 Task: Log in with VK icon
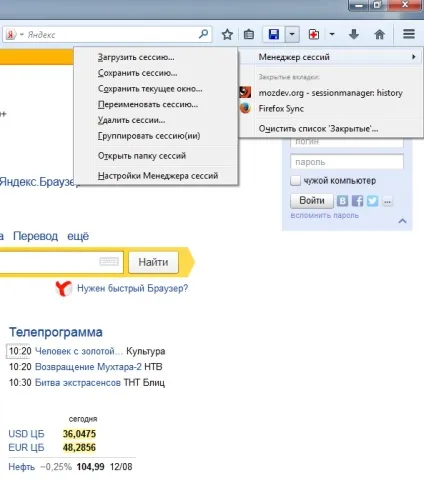coord(342,201)
